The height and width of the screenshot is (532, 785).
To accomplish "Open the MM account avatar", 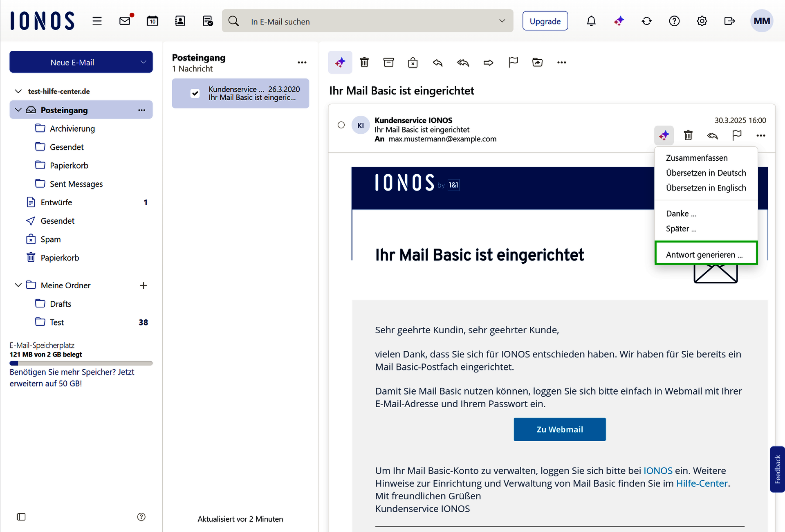I will [762, 21].
